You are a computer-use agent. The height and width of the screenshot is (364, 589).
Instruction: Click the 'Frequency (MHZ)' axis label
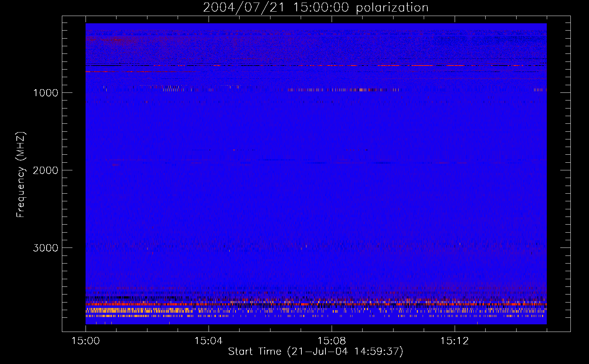click(21, 174)
